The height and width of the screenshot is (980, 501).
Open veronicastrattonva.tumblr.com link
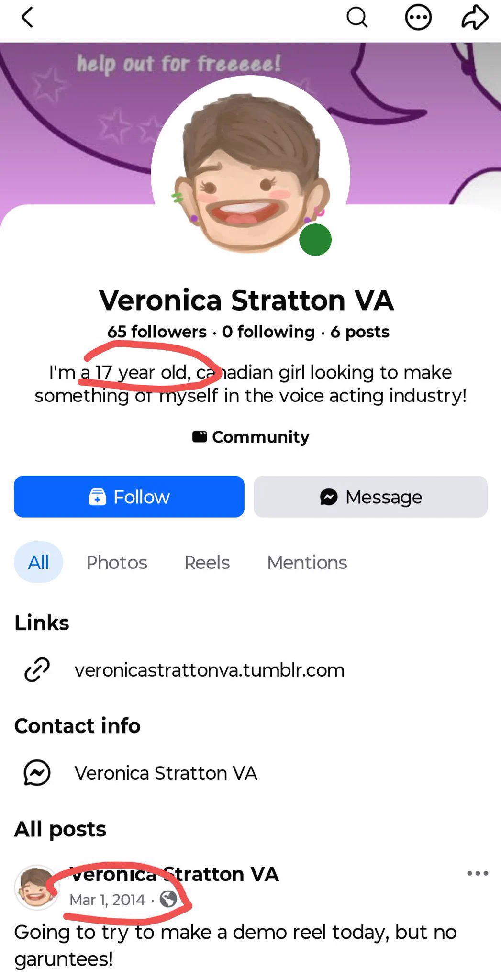coord(210,670)
